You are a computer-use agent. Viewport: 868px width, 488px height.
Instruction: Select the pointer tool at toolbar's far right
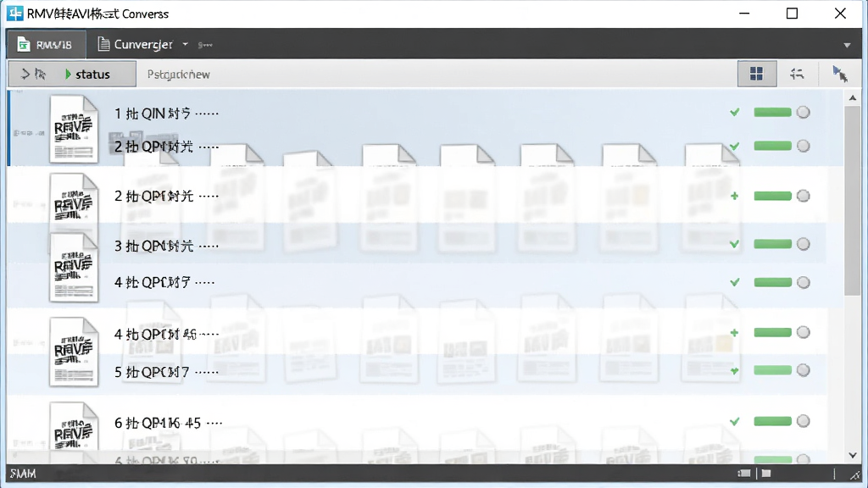(x=840, y=74)
